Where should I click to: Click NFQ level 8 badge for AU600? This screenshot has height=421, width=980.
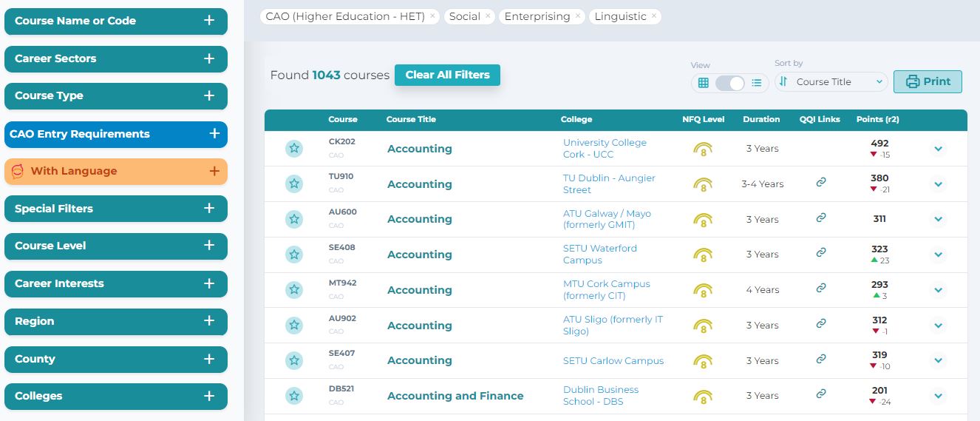[703, 220]
